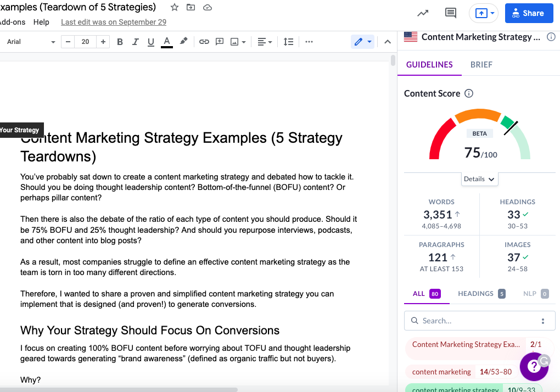Toggle bold formatting
Image resolution: width=560 pixels, height=392 pixels.
point(120,42)
